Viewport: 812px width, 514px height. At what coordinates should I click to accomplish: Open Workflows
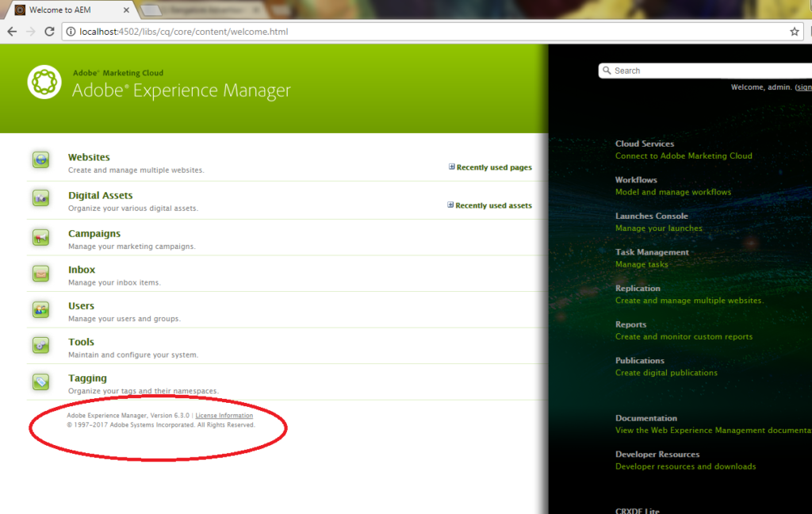point(636,180)
